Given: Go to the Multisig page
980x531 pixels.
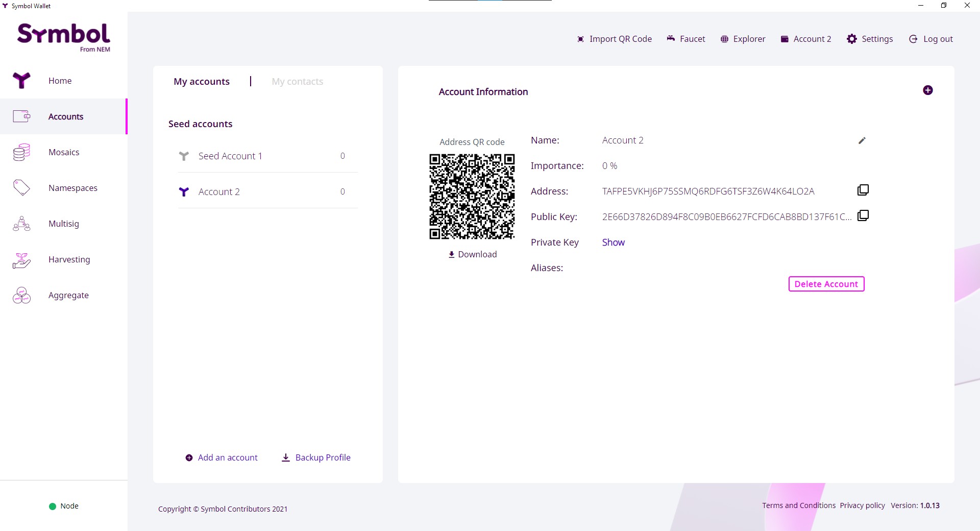Looking at the screenshot, I should click(64, 224).
